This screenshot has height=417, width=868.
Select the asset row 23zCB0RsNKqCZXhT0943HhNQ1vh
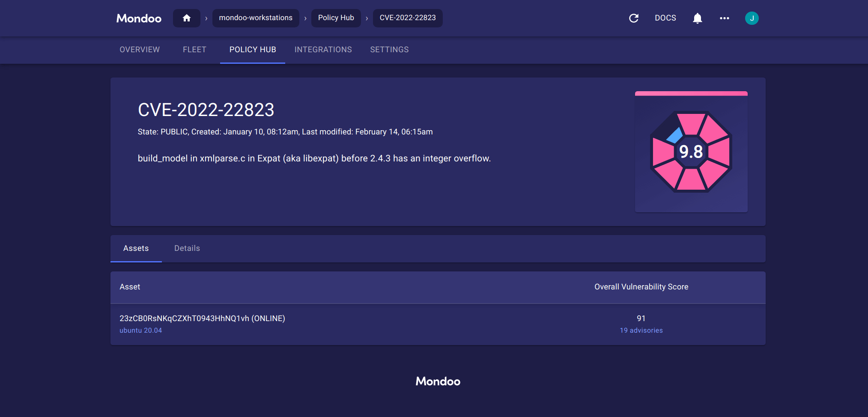point(202,318)
